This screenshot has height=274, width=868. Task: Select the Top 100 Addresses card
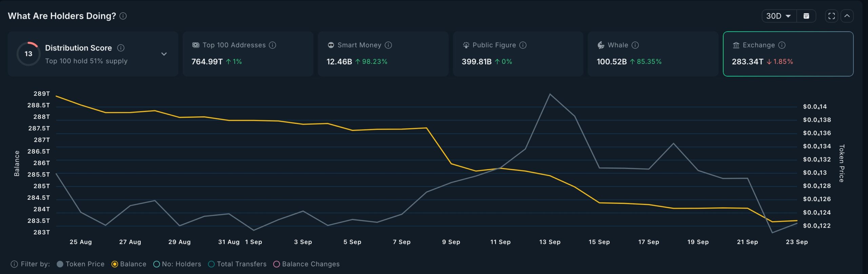coord(248,54)
